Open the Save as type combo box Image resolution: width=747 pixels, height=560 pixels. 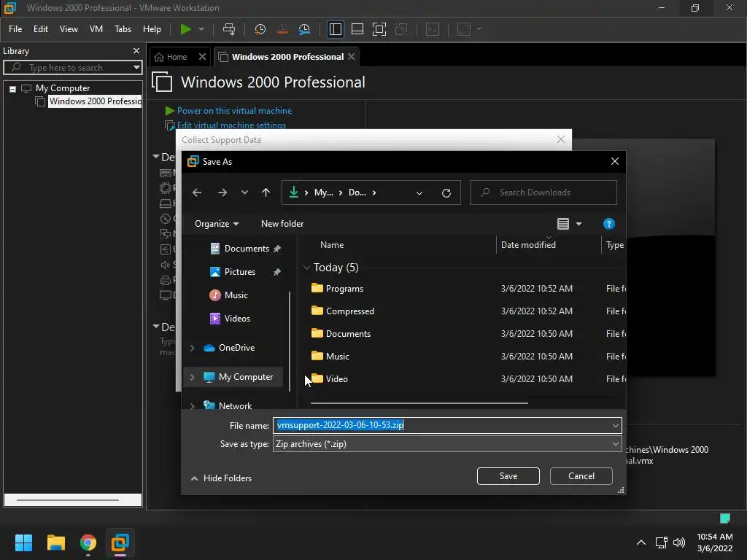coord(447,444)
